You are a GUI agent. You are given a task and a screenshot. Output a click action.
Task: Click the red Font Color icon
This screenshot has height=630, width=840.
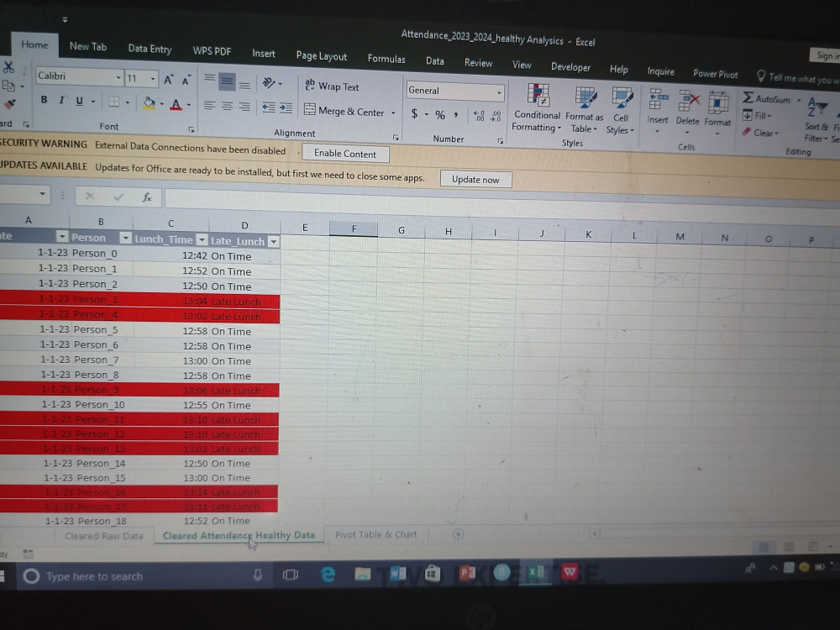[x=176, y=104]
